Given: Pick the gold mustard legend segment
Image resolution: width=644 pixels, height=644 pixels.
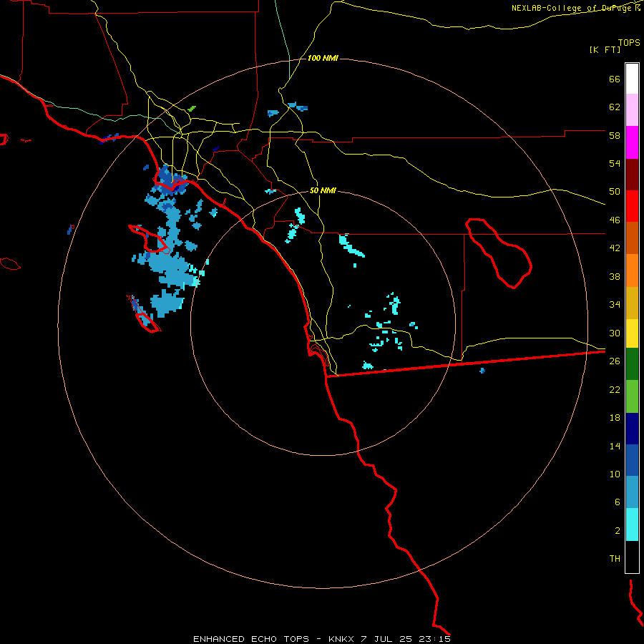Looking at the screenshot, I should click(632, 303).
